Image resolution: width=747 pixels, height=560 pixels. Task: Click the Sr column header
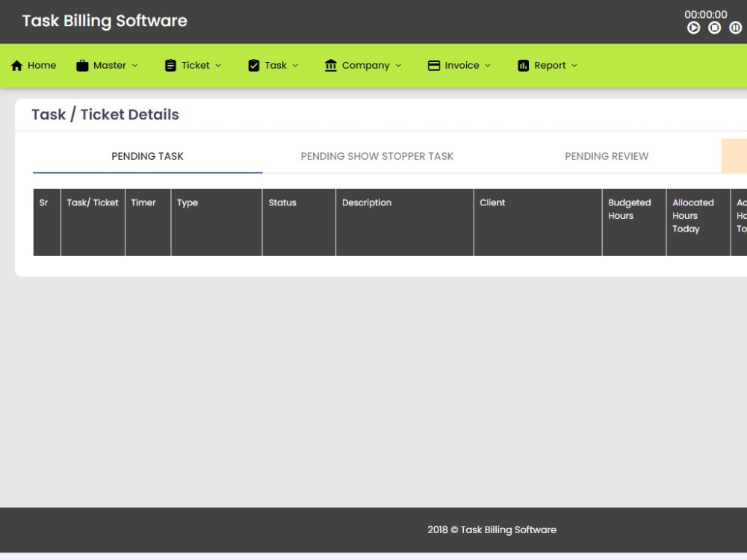point(46,223)
